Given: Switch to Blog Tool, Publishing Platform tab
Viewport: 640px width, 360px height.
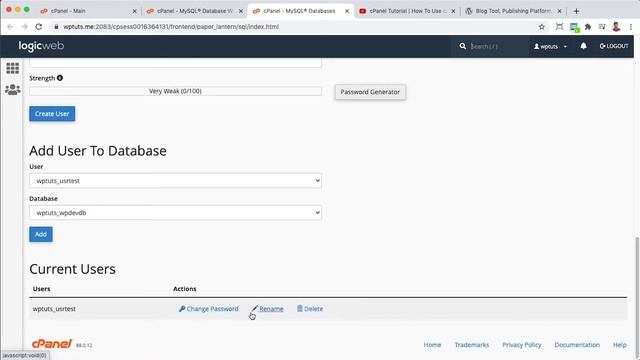Looking at the screenshot, I should tap(513, 11).
